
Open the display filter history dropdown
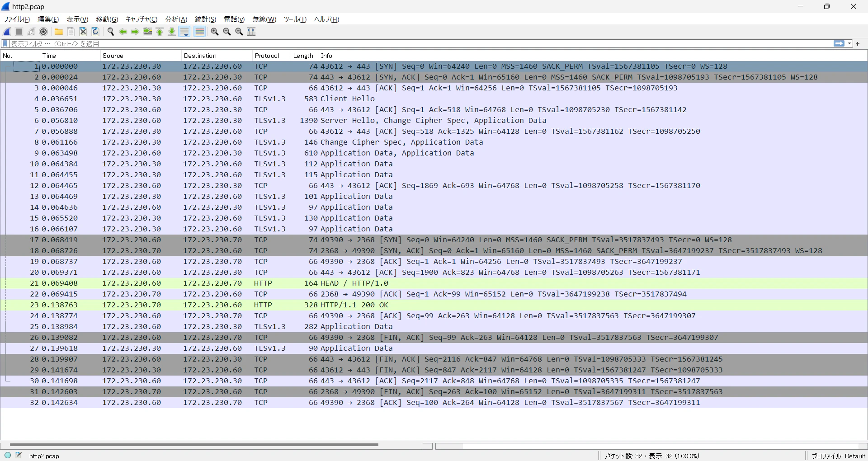(x=850, y=44)
